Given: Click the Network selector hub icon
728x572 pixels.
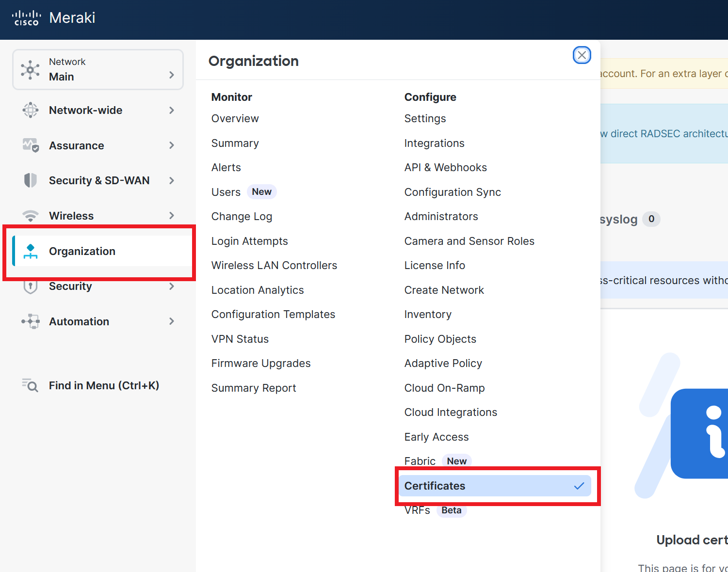Looking at the screenshot, I should [30, 70].
